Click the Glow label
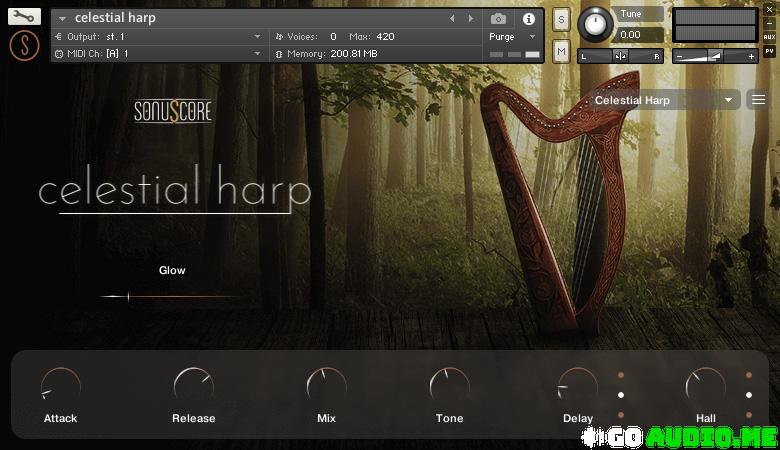Image resolution: width=780 pixels, height=450 pixels. (x=172, y=270)
